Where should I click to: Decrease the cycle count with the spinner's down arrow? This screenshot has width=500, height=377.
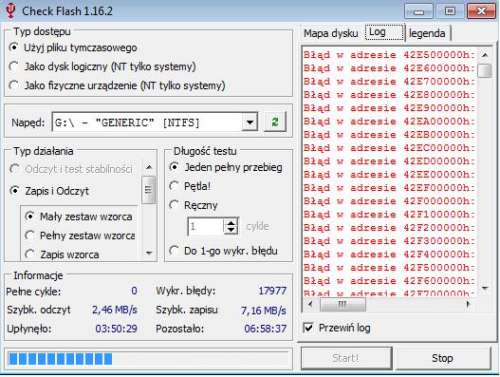[x=231, y=230]
